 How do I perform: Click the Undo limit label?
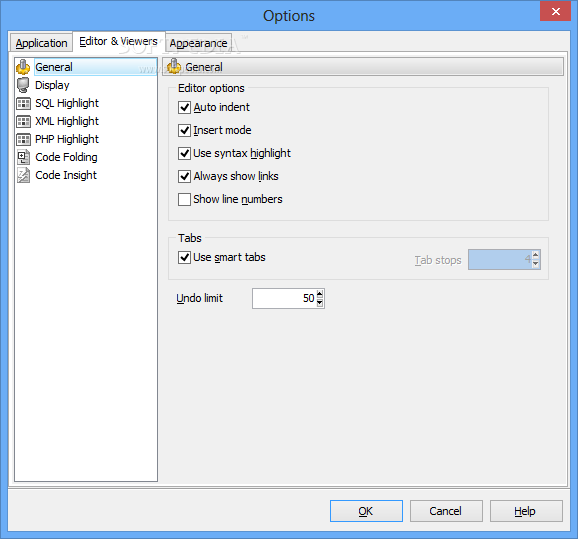pos(199,298)
